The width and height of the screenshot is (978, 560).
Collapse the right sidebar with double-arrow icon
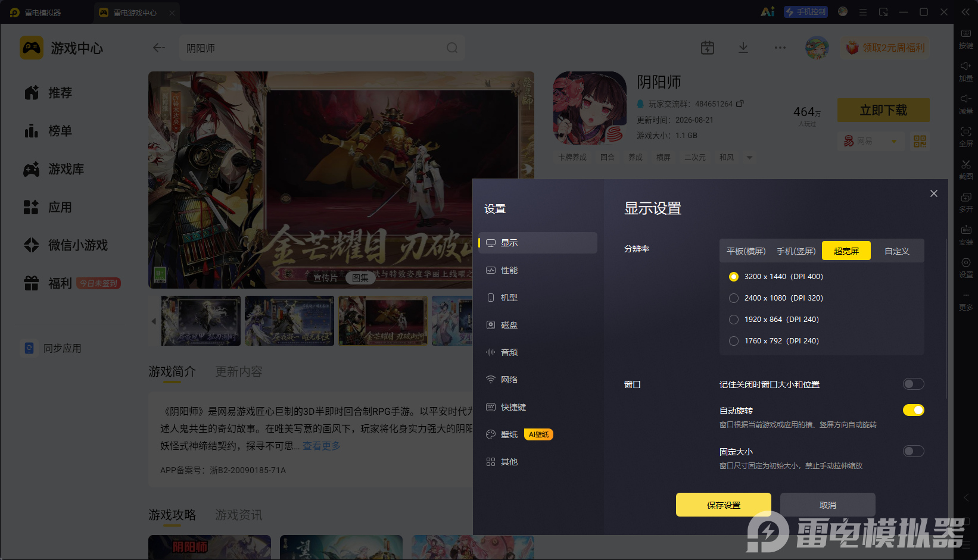(x=965, y=12)
